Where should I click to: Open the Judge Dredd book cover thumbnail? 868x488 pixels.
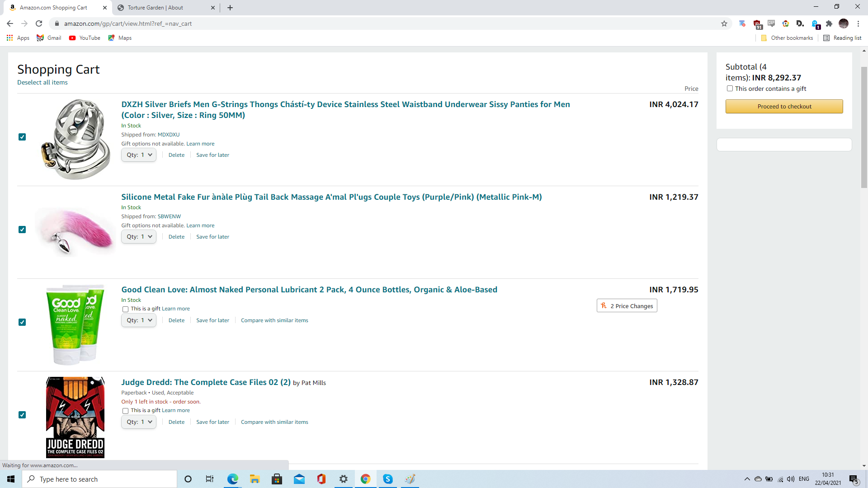pos(75,417)
